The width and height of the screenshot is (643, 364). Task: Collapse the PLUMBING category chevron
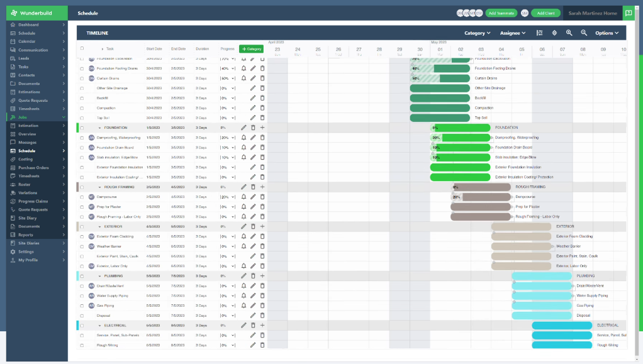(99, 276)
